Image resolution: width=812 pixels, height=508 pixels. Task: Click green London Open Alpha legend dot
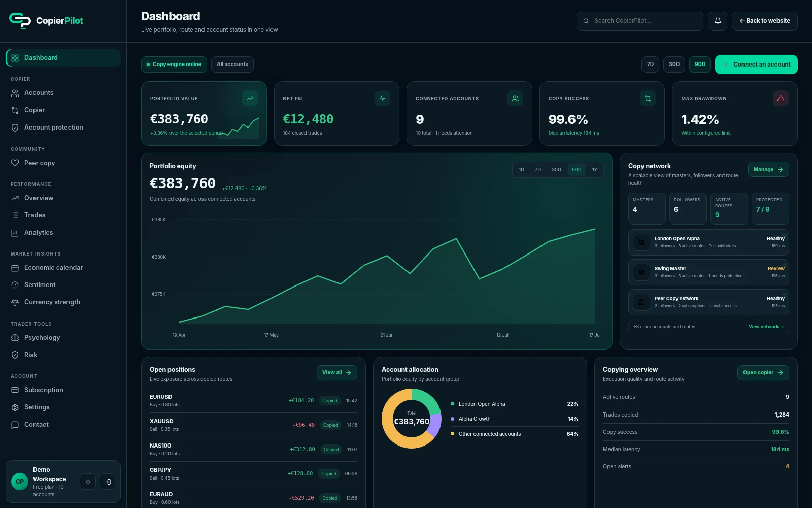pyautogui.click(x=452, y=404)
